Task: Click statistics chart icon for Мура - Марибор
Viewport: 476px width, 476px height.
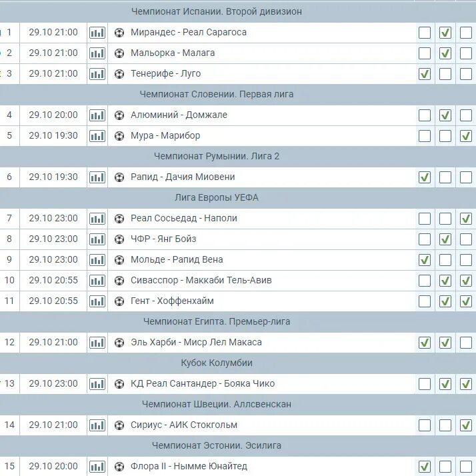Action: 97,136
